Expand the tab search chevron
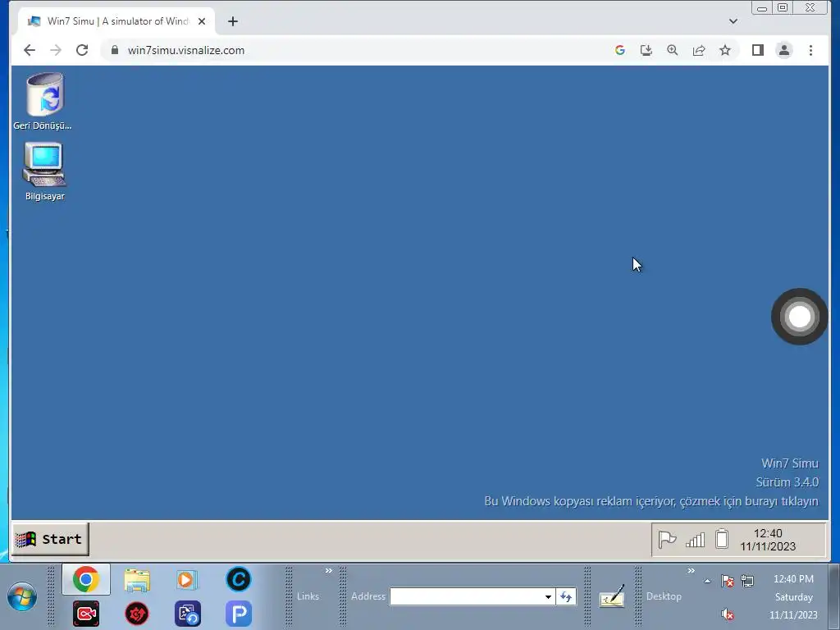840x630 pixels. point(733,21)
